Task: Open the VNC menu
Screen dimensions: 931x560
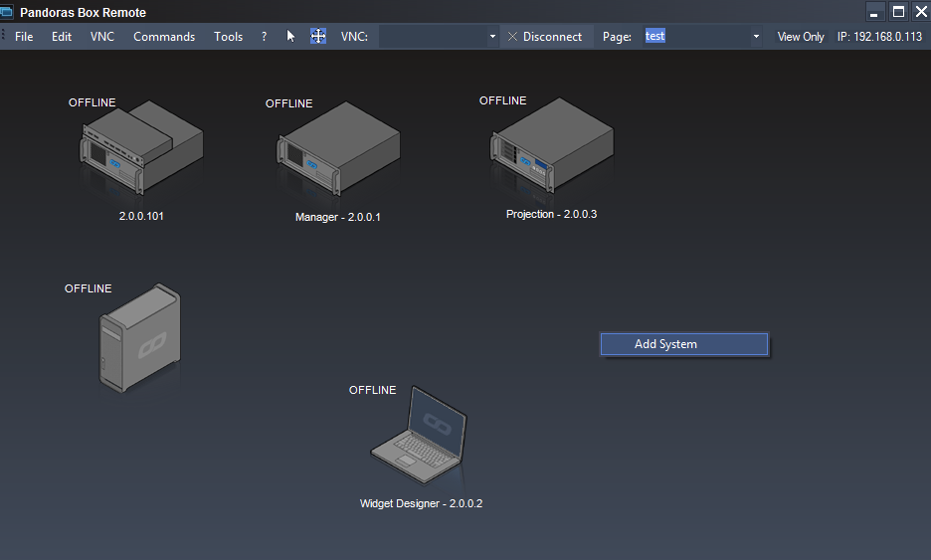Action: click(102, 37)
